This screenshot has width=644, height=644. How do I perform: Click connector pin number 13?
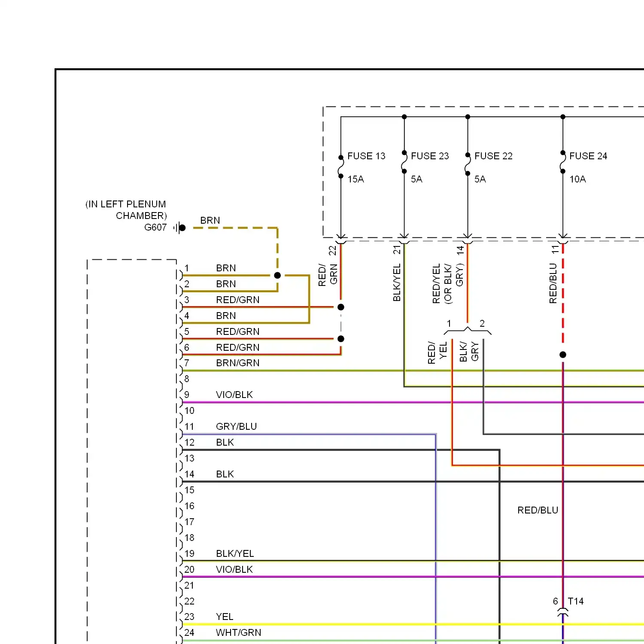click(x=189, y=459)
